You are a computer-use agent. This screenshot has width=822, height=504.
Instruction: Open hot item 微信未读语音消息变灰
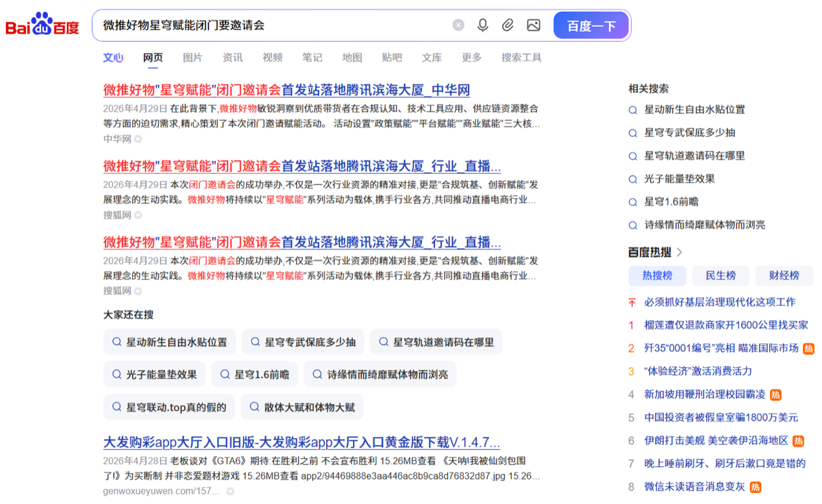coord(695,488)
